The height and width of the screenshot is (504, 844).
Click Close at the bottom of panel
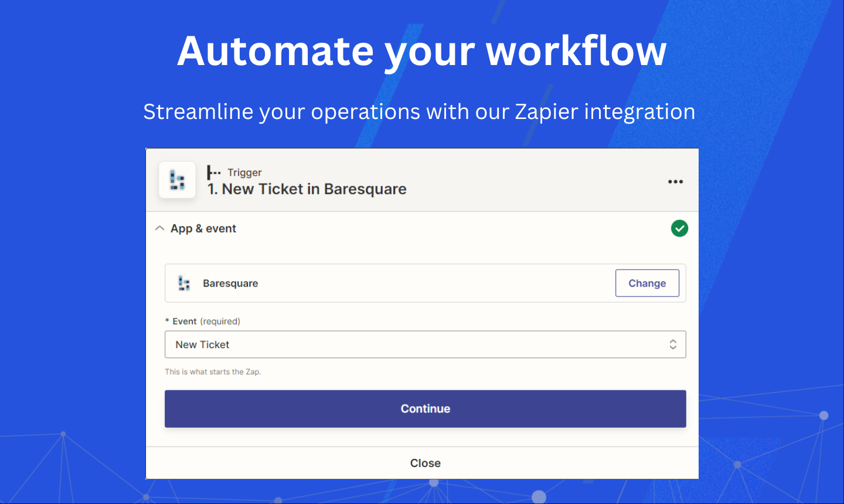pos(425,463)
